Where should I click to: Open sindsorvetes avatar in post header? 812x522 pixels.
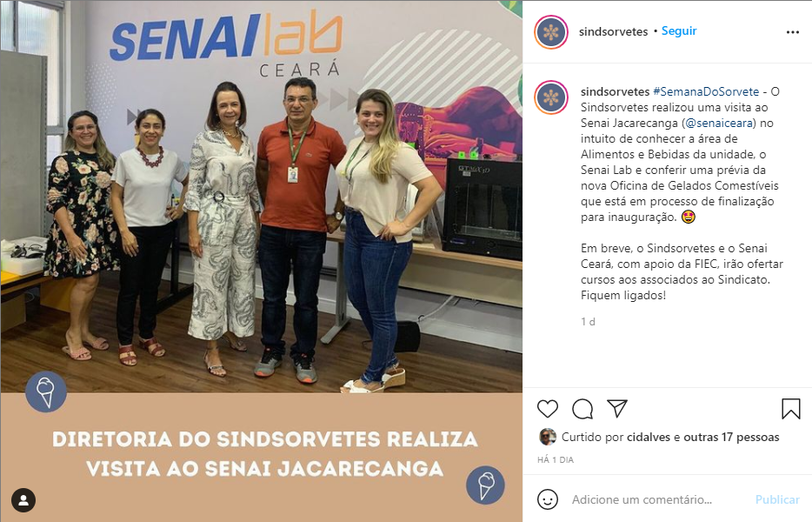click(x=551, y=32)
